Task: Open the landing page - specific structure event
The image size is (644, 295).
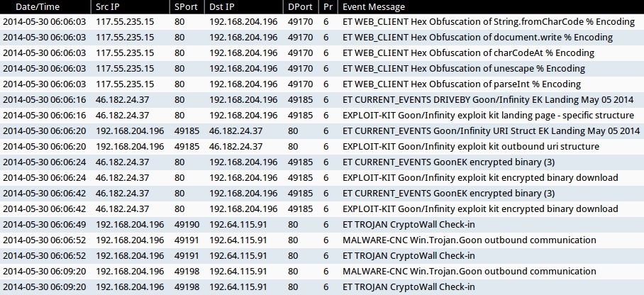Action: 488,116
